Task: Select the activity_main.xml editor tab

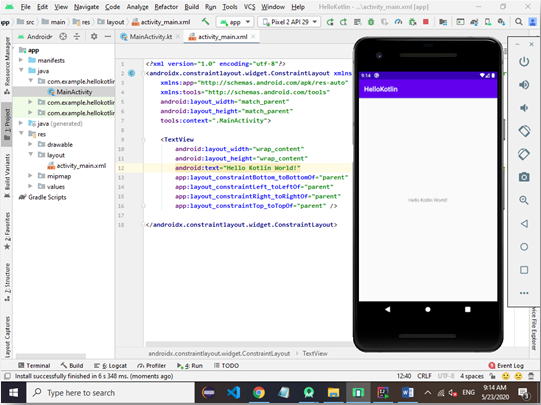Action: click(222, 37)
